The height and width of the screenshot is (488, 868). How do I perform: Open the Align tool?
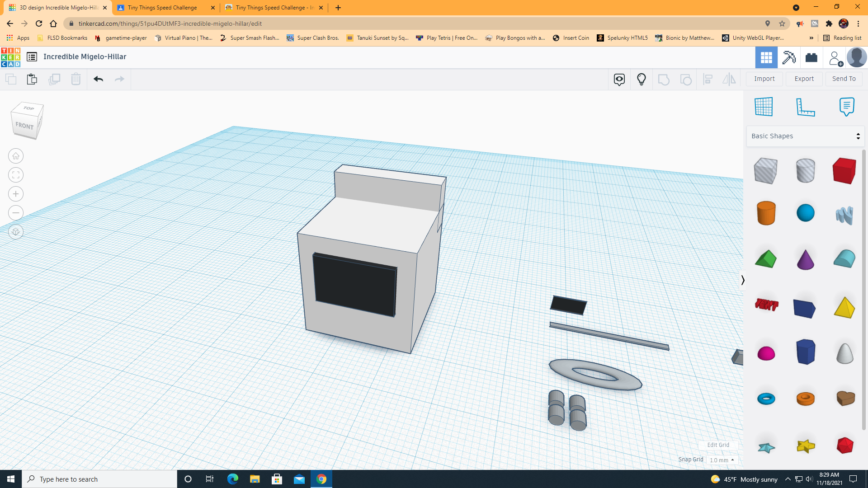pyautogui.click(x=708, y=79)
